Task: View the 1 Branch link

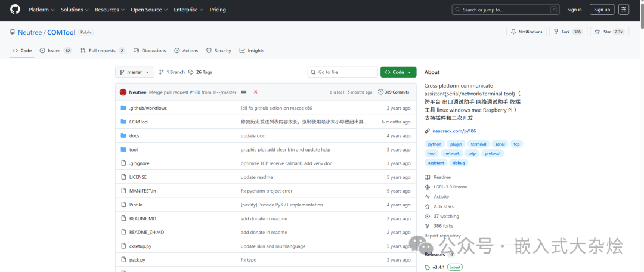Action: point(172,72)
